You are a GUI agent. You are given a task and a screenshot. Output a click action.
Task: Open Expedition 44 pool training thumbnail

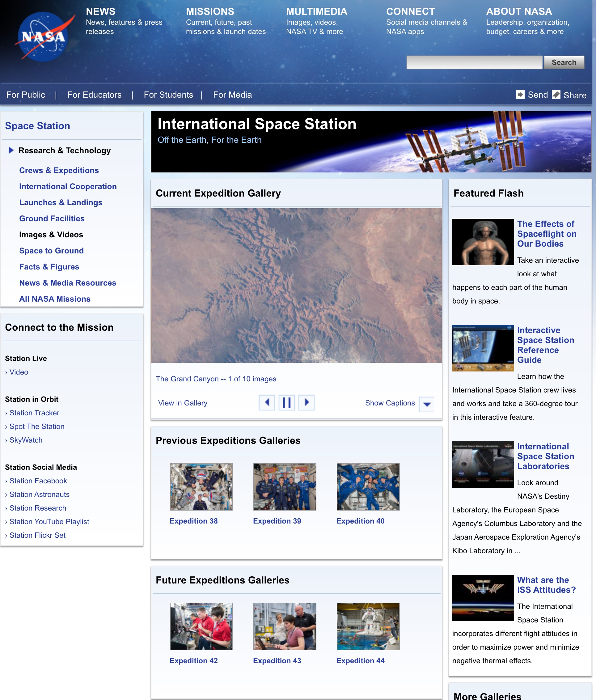(x=368, y=626)
